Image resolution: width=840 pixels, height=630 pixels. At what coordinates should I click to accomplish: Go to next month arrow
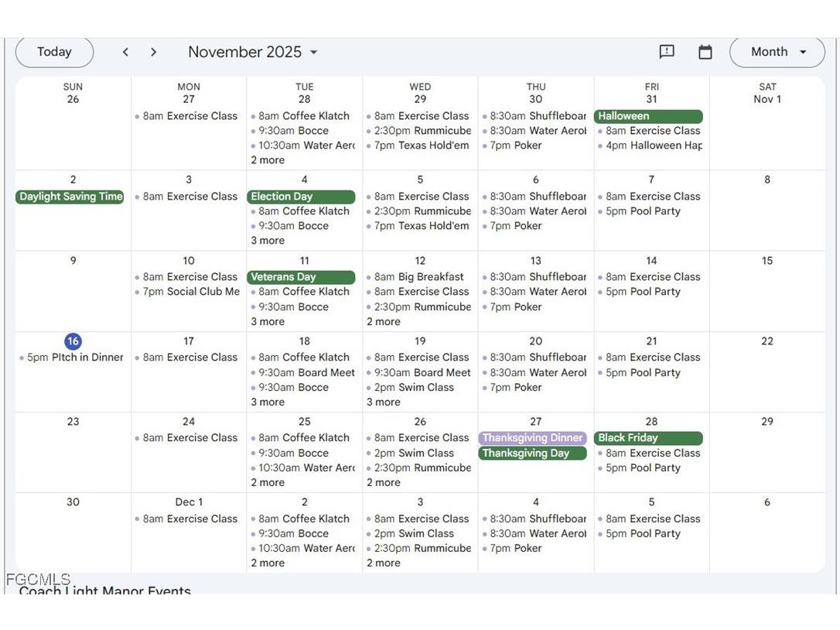pos(153,52)
